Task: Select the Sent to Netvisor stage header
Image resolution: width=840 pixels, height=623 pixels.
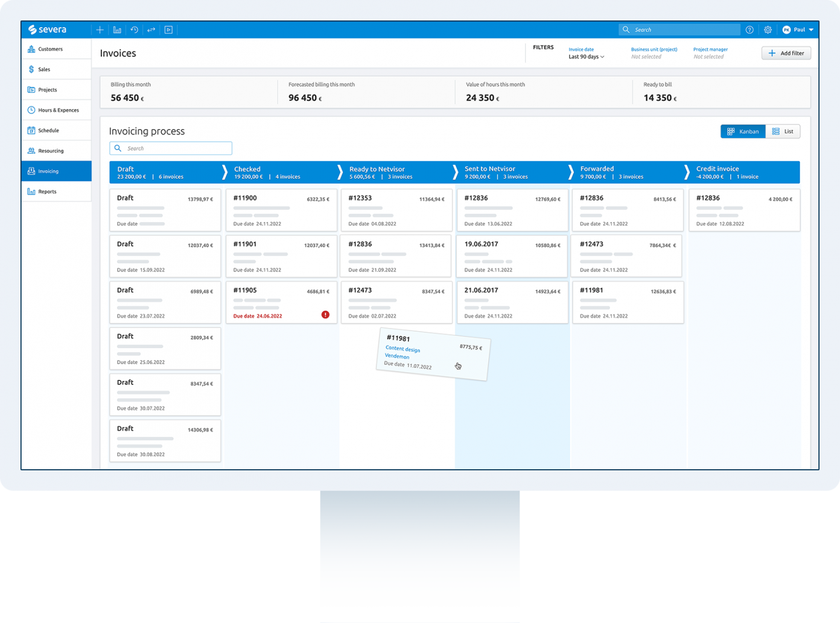Action: click(512, 172)
